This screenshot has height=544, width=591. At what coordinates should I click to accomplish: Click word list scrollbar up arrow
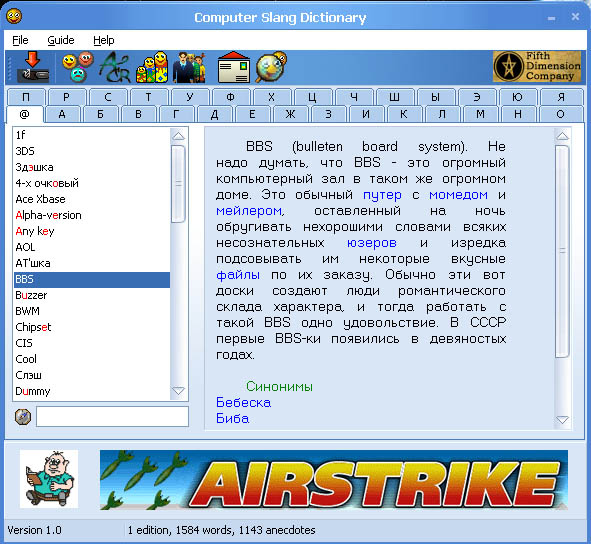pyautogui.click(x=178, y=136)
